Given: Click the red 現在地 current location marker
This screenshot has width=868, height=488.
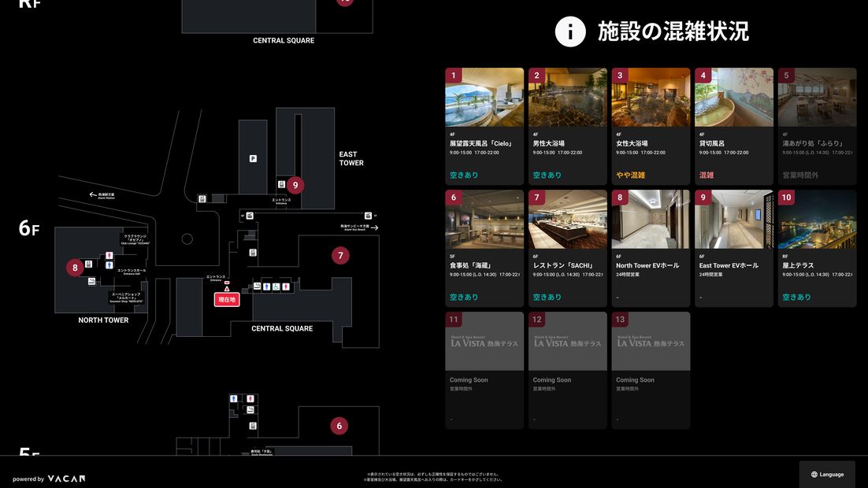Looking at the screenshot, I should [x=227, y=299].
